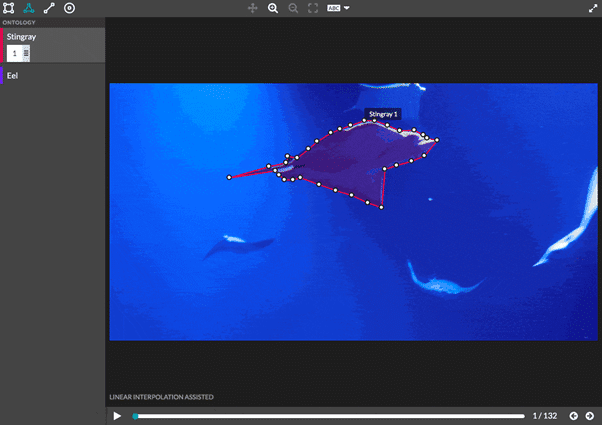Click the Stingray 1 annotation label
The image size is (602, 425).
coord(383,115)
